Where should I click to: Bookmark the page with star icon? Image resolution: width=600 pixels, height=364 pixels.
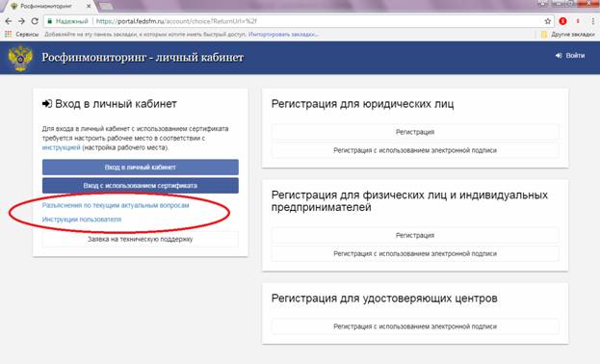(548, 21)
